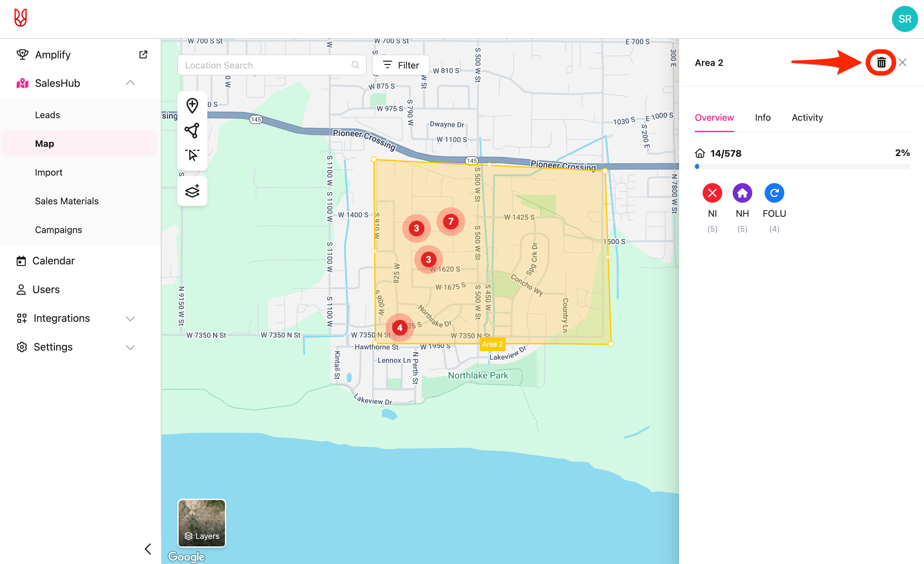
Task: Open the Leads page
Action: point(47,115)
